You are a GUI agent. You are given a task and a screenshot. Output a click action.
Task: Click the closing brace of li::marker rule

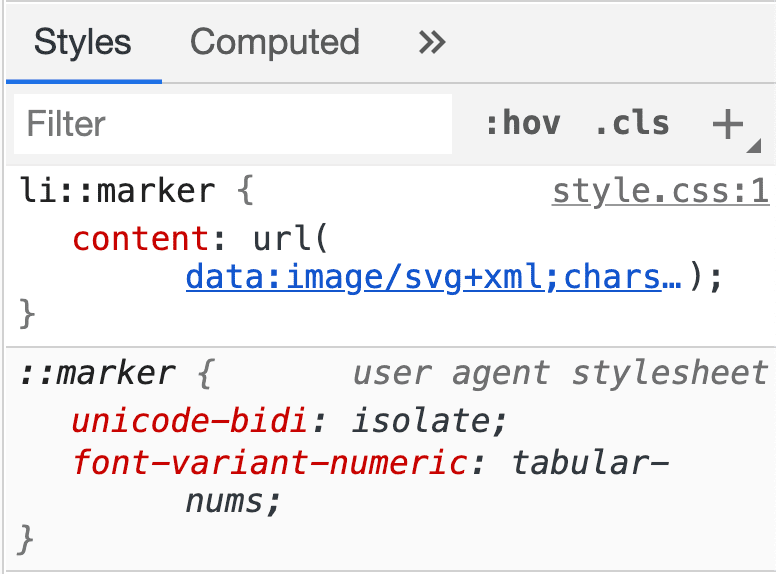pos(27,314)
